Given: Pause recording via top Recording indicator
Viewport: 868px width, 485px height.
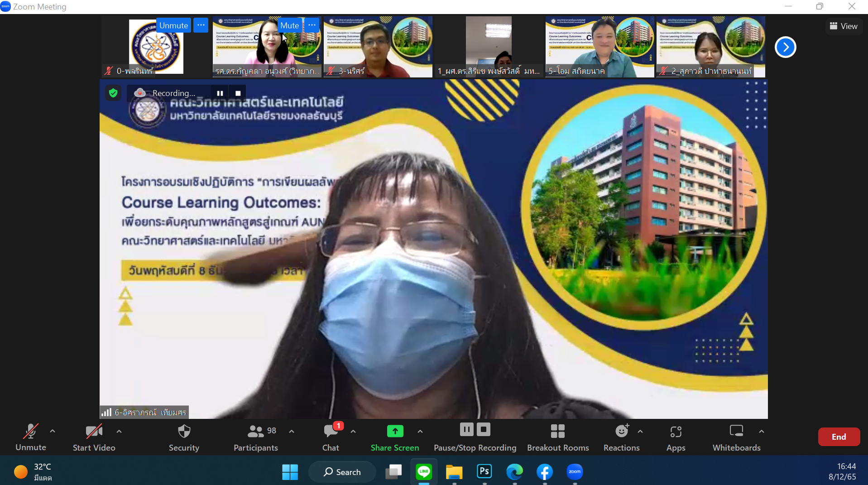Looking at the screenshot, I should coord(220,93).
